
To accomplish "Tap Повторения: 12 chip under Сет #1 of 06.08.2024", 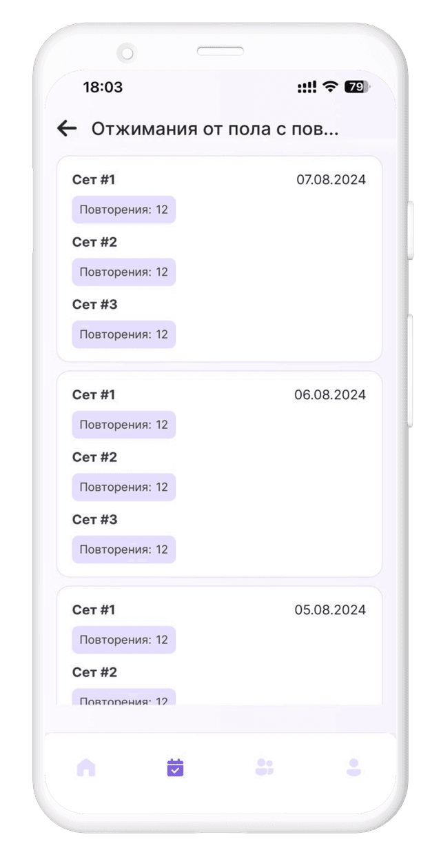I will [x=124, y=425].
